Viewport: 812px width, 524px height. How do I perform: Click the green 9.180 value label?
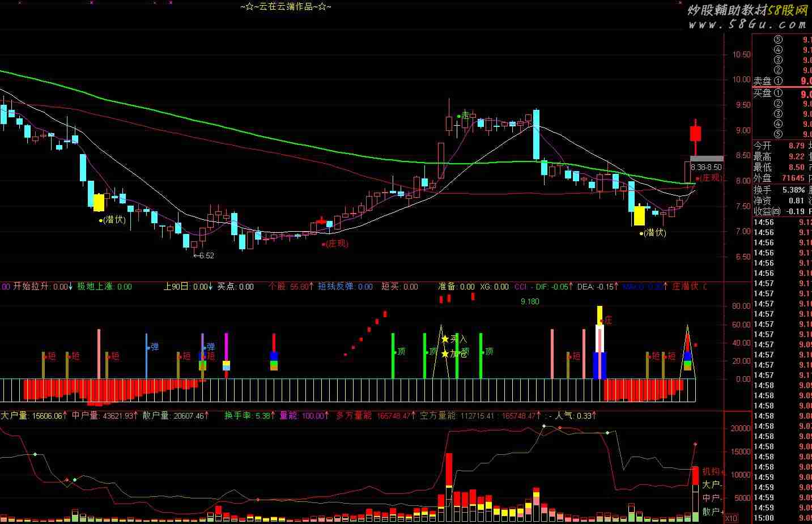tap(530, 301)
